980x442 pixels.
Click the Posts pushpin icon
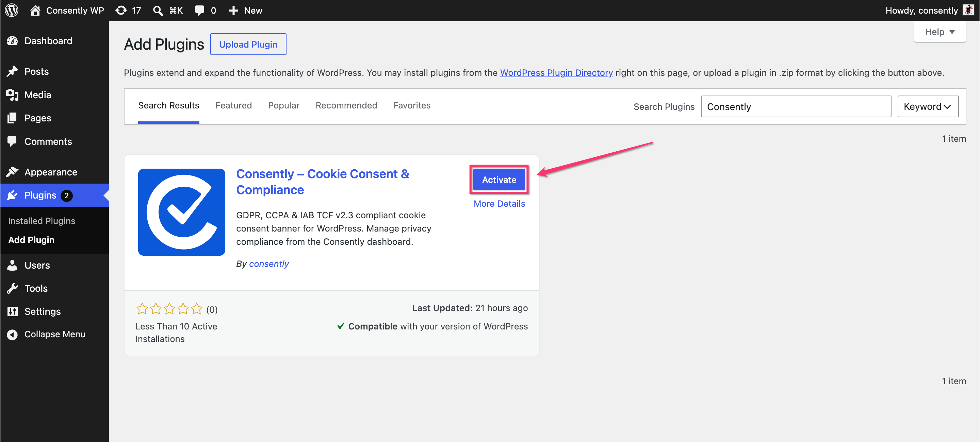click(x=12, y=71)
